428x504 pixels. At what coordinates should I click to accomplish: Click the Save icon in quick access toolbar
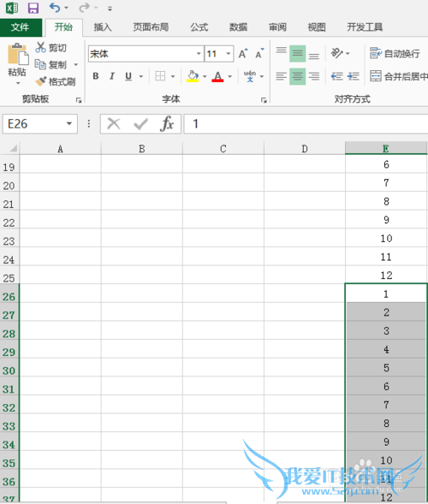click(33, 8)
